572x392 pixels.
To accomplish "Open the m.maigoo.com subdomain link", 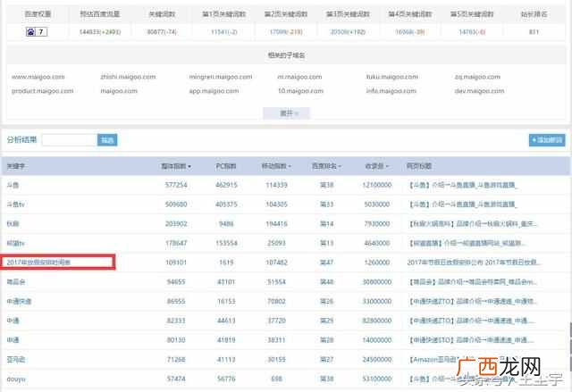I will click(299, 77).
